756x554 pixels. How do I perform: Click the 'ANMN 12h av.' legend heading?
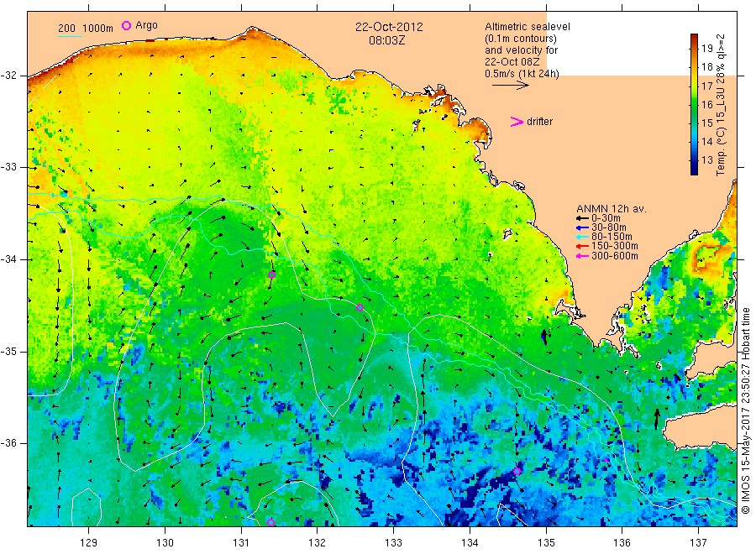point(612,209)
